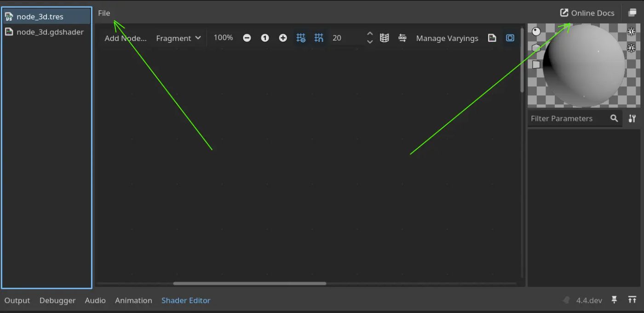Screen dimensions: 644x313
Task: Click the Add Node button
Action: [x=125, y=38]
